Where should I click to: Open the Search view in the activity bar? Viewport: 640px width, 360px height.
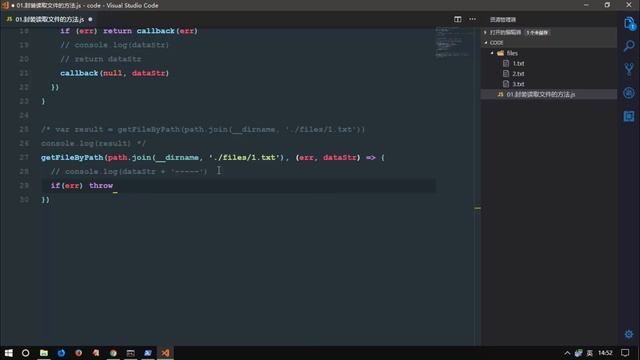coord(629,45)
